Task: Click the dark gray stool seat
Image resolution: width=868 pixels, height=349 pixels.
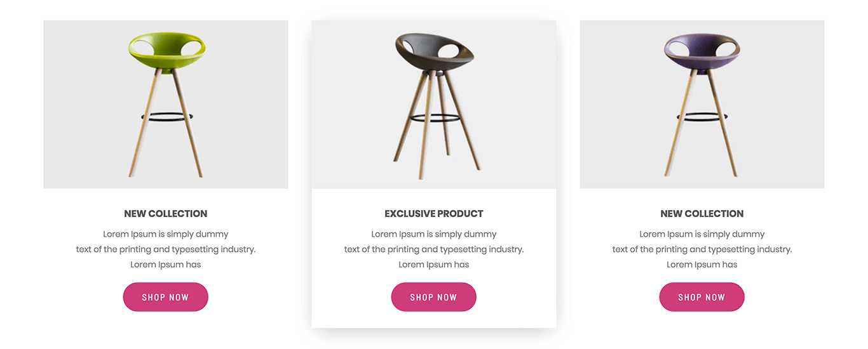Action: coord(434,57)
